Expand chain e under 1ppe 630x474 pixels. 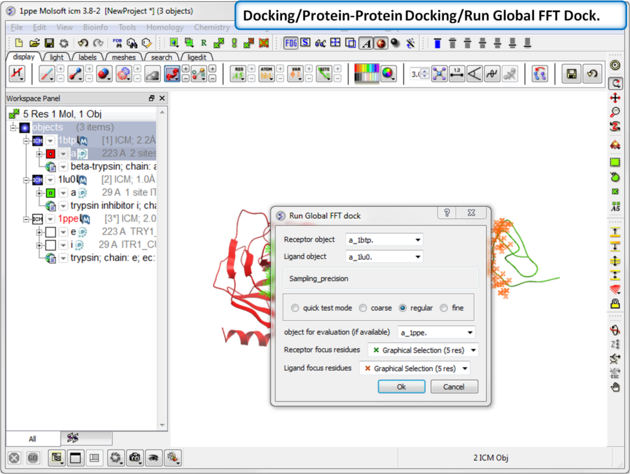(x=39, y=232)
